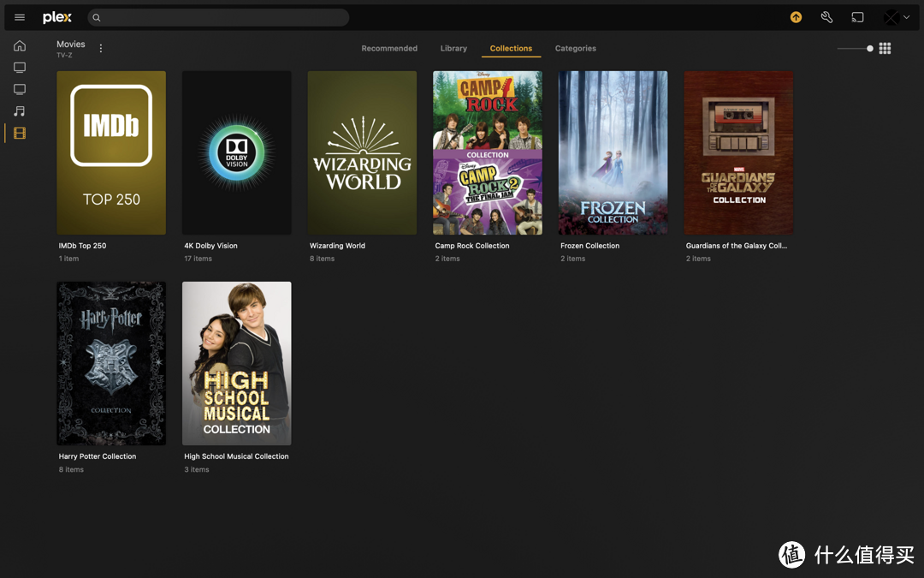Adjust the poster size slider
Viewport: 924px width, 578px height.
point(855,48)
